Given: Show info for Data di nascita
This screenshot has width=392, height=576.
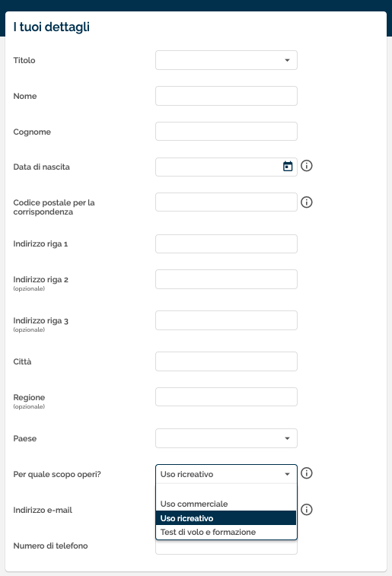Looking at the screenshot, I should tap(307, 166).
